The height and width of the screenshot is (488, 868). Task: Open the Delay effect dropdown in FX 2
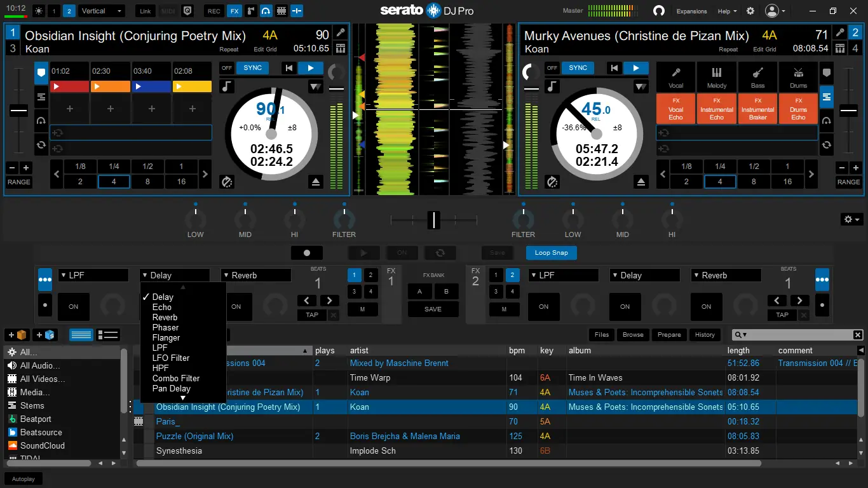coord(644,275)
